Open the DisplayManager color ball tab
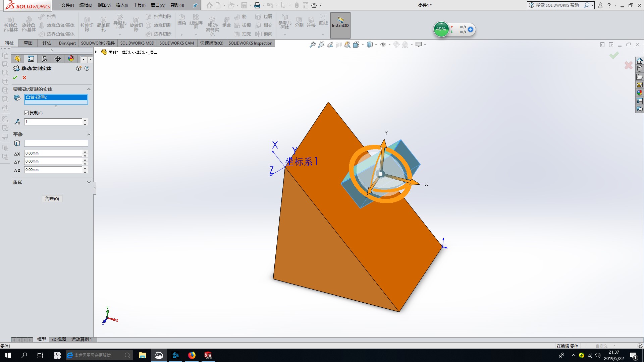This screenshot has width=644, height=362. 71,59
